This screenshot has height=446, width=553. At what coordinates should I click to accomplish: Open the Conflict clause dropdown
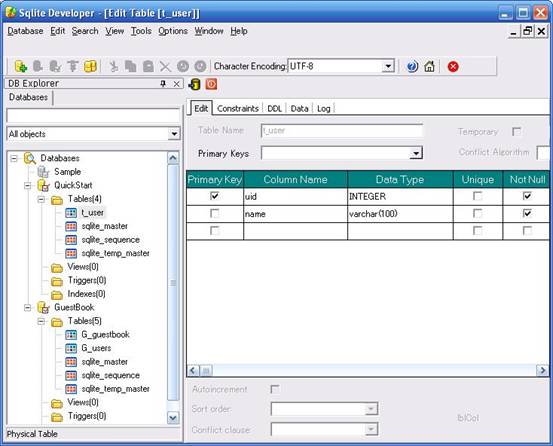(371, 429)
